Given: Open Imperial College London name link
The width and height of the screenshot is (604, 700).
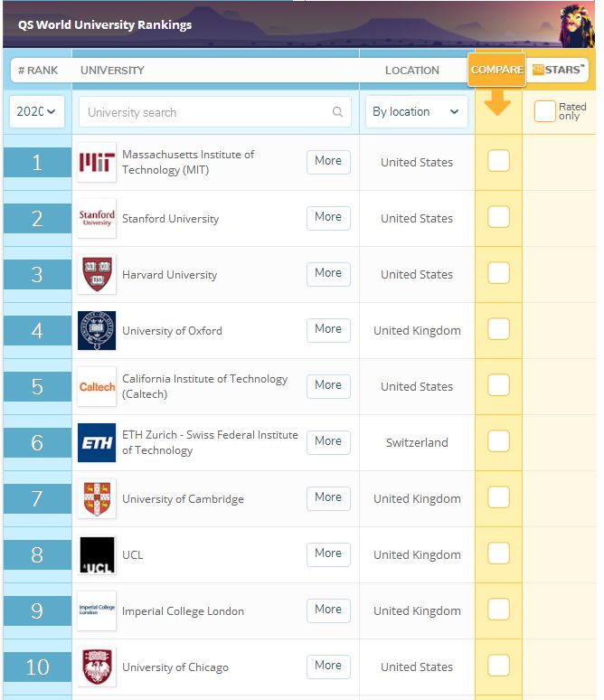Looking at the screenshot, I should tap(183, 611).
